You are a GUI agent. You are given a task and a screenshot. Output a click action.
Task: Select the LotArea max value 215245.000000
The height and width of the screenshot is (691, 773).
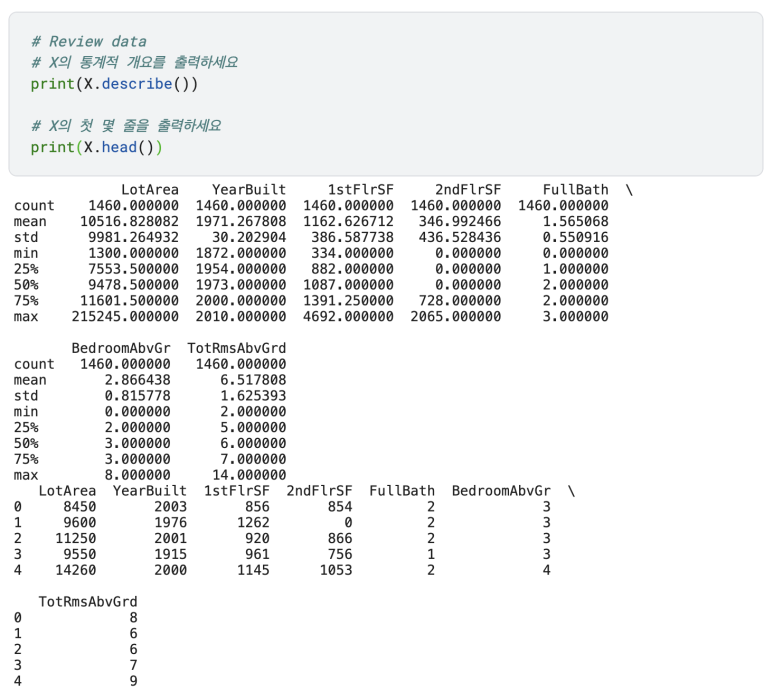(125, 316)
